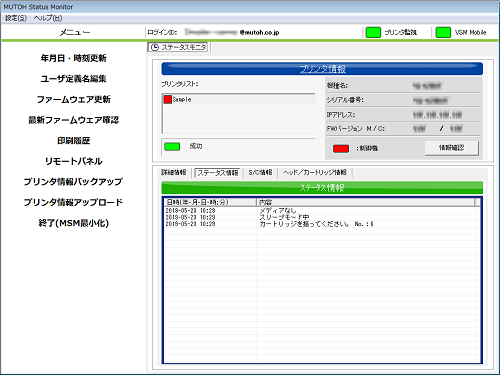The height and width of the screenshot is (375, 500).
Task: Select the ステータス情報 tab
Action: 218,173
